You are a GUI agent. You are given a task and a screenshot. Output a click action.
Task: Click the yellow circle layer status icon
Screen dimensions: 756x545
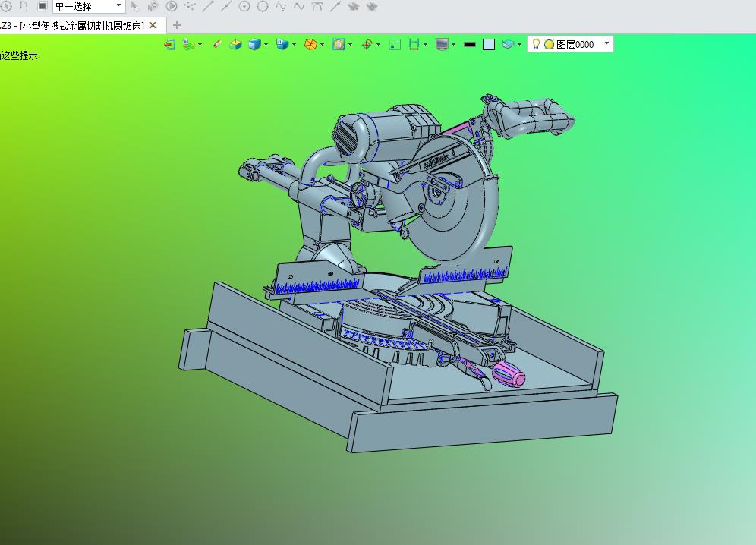click(549, 44)
